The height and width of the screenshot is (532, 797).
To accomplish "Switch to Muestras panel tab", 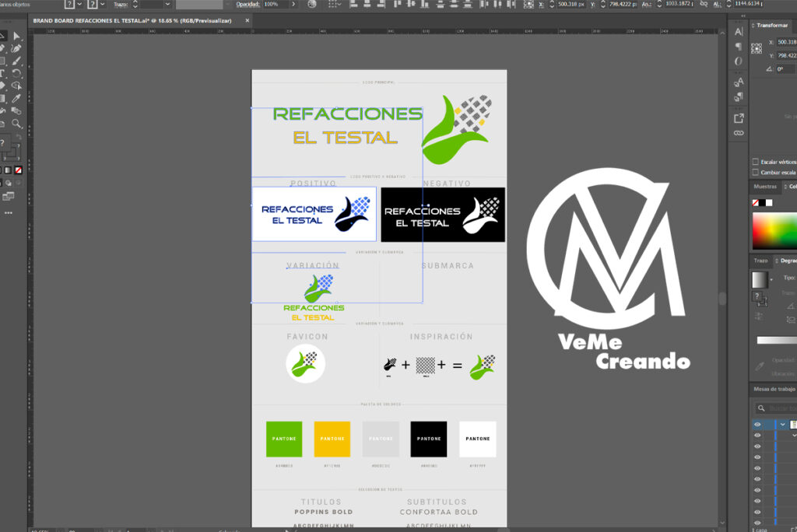I will coord(765,187).
